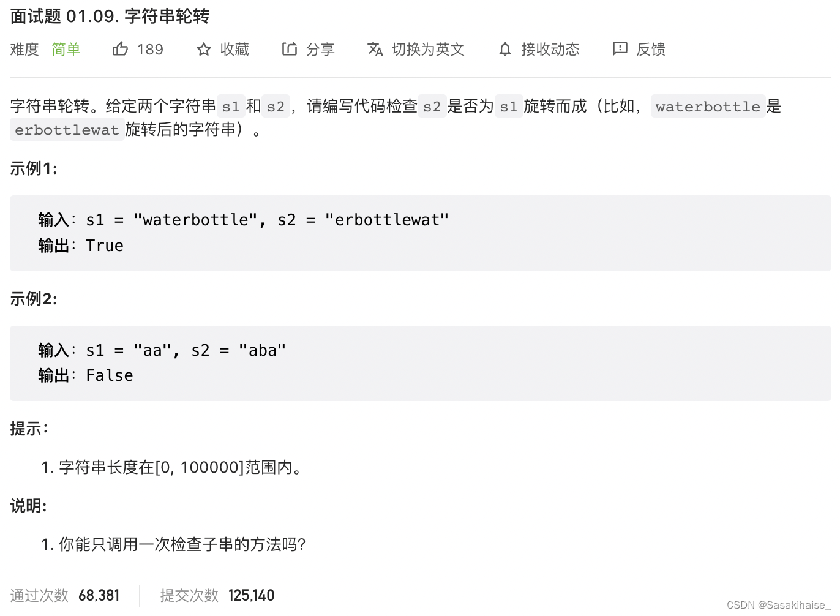Click the like count 189
The width and height of the screenshot is (840, 616).
[x=150, y=49]
